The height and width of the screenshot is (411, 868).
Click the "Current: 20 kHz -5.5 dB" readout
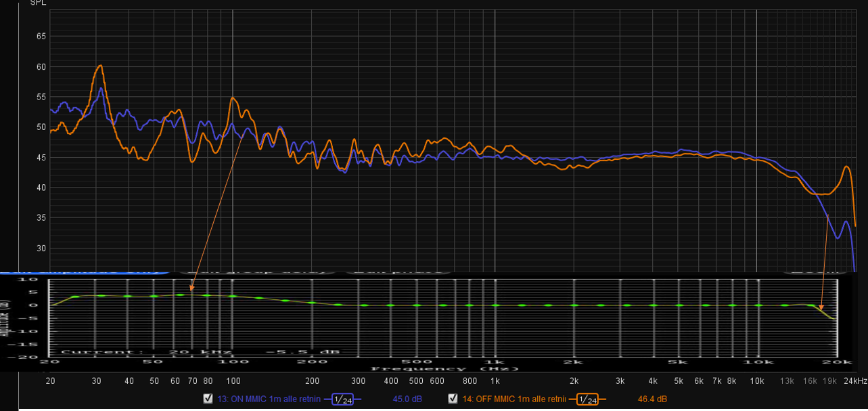[200, 352]
